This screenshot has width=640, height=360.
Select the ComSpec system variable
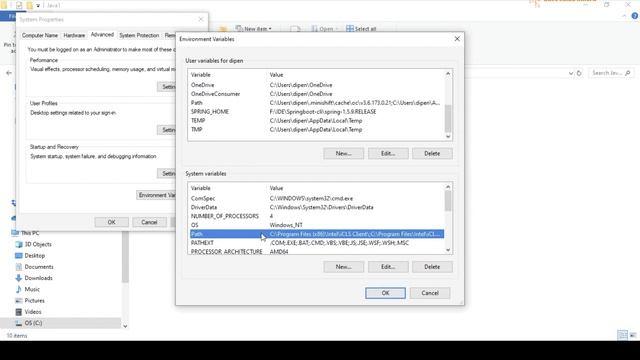(x=316, y=198)
